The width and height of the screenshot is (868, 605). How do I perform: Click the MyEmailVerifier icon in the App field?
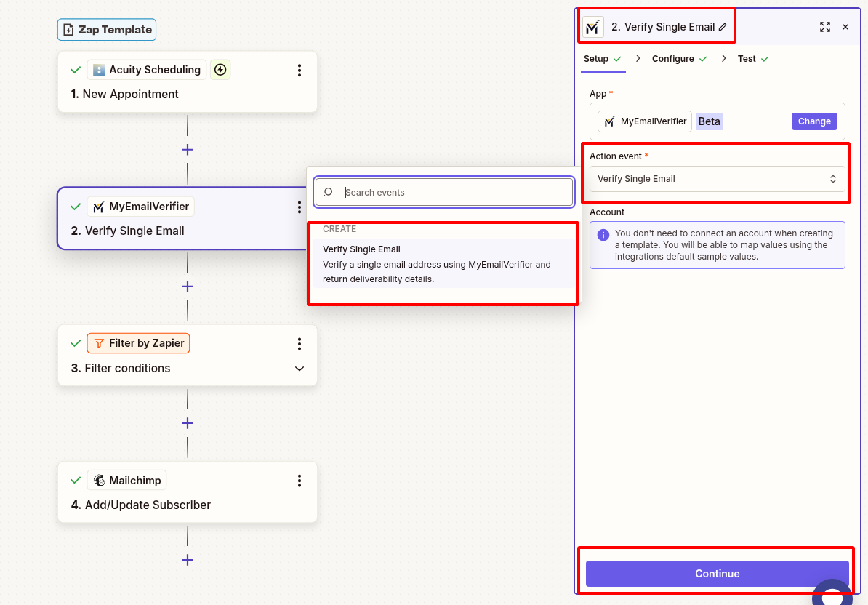pyautogui.click(x=609, y=121)
